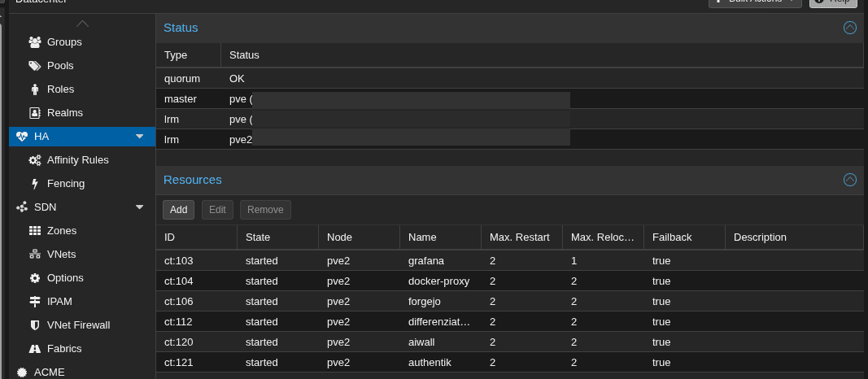Click the docker-proxy name cell
868x379 pixels.
click(x=441, y=281)
